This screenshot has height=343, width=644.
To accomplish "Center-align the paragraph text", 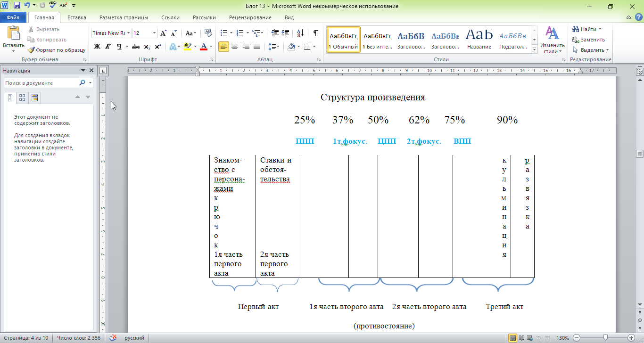I will (x=234, y=47).
